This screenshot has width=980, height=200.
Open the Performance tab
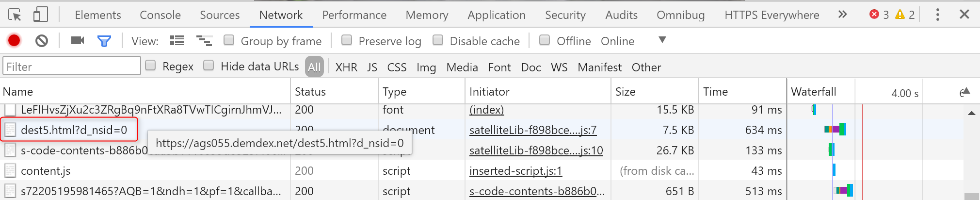[x=354, y=15]
